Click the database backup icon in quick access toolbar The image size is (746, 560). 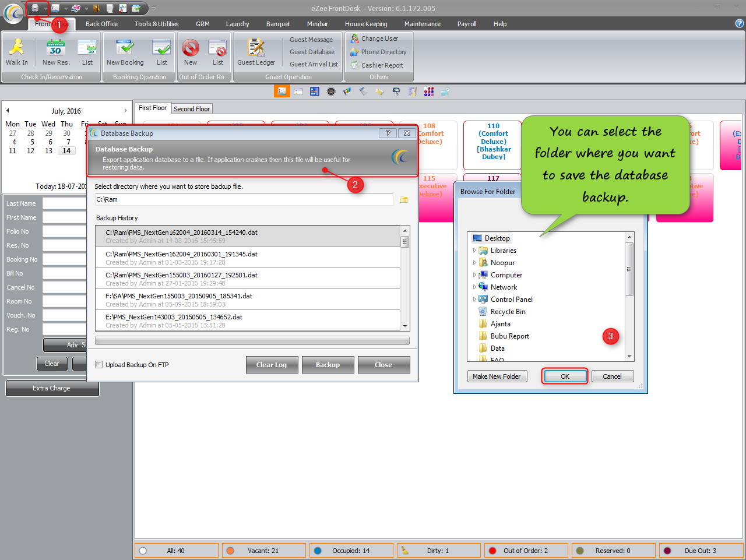pyautogui.click(x=35, y=8)
